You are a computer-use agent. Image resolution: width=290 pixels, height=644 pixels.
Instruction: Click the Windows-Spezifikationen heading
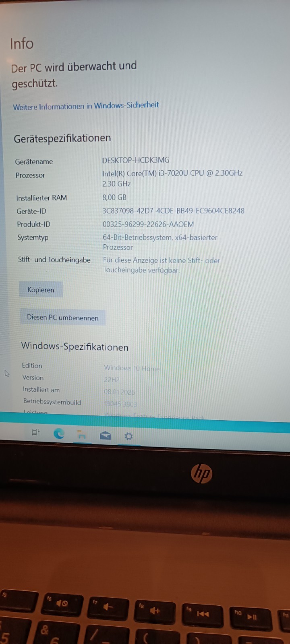coord(75,346)
